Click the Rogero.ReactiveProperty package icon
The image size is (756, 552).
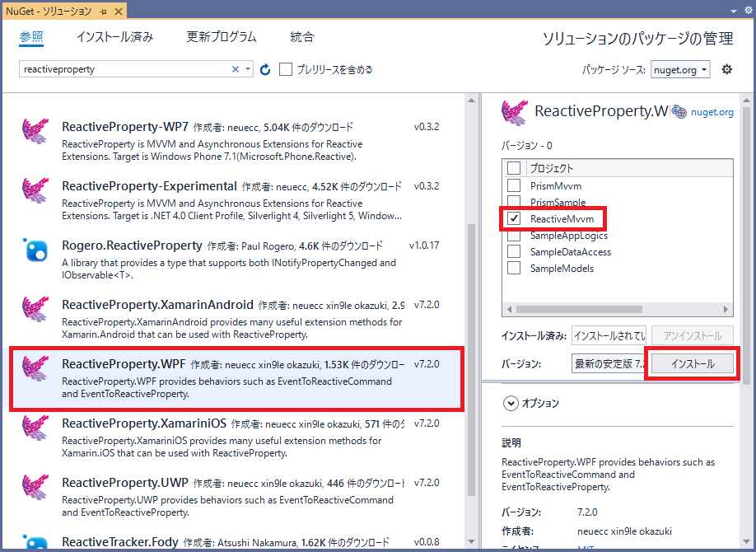35,250
